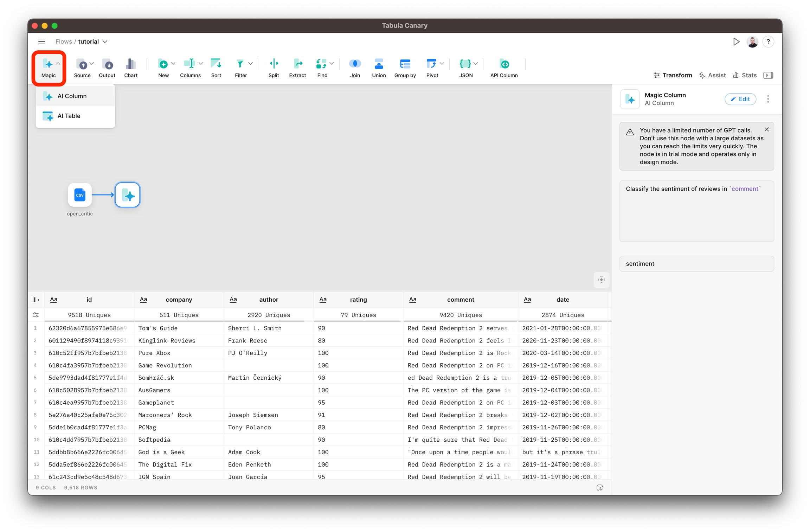
Task: Toggle the right side panel visibility
Action: tap(768, 75)
